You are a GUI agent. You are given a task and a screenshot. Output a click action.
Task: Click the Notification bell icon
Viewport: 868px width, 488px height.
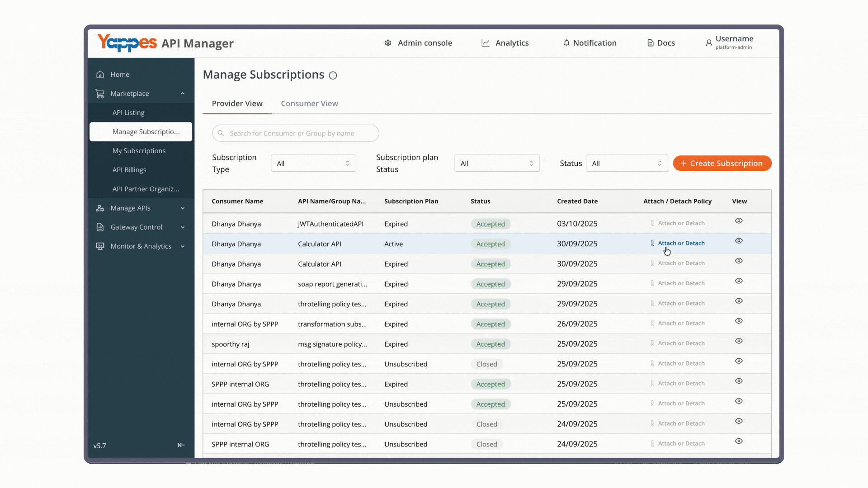566,43
